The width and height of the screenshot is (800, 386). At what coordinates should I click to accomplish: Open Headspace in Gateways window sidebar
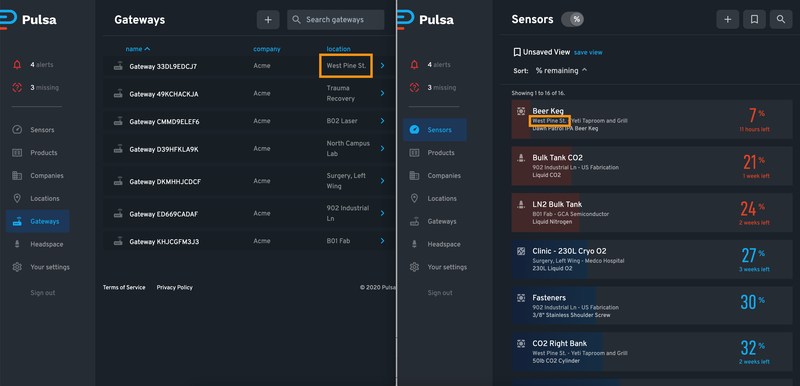point(38,244)
